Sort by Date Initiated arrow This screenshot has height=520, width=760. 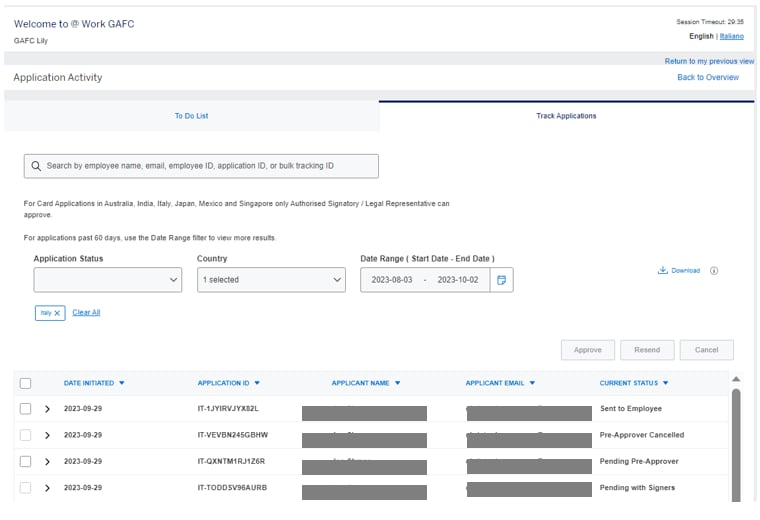point(122,383)
